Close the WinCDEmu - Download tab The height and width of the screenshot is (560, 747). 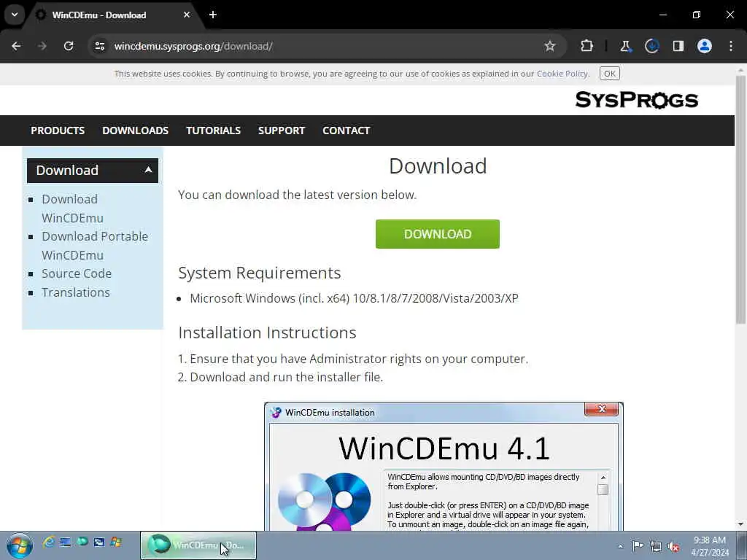pyautogui.click(x=187, y=15)
